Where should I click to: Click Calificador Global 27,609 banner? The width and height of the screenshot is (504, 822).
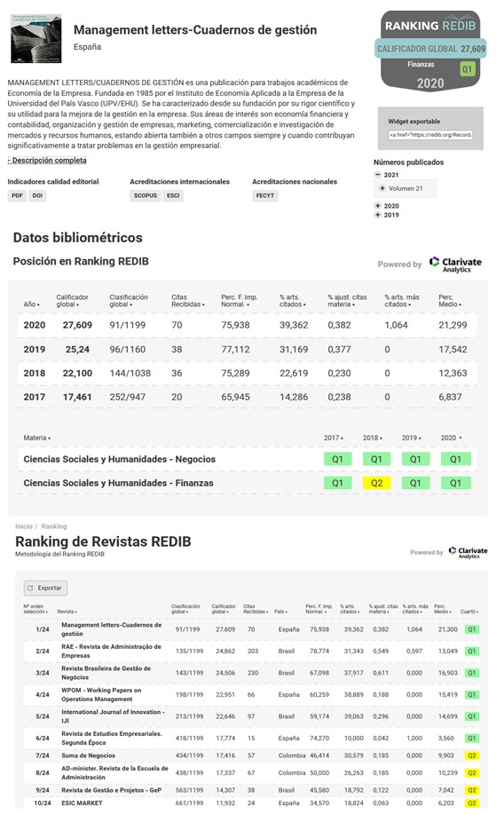coord(430,49)
